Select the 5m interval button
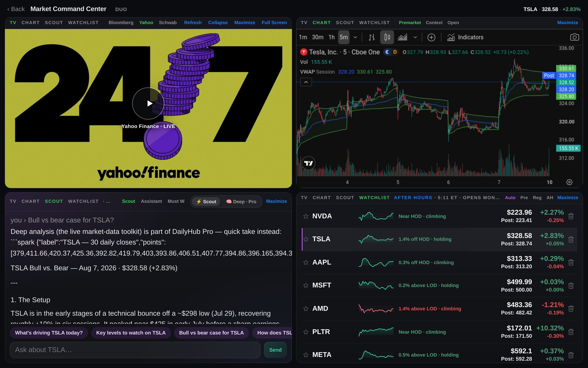 pyautogui.click(x=344, y=37)
